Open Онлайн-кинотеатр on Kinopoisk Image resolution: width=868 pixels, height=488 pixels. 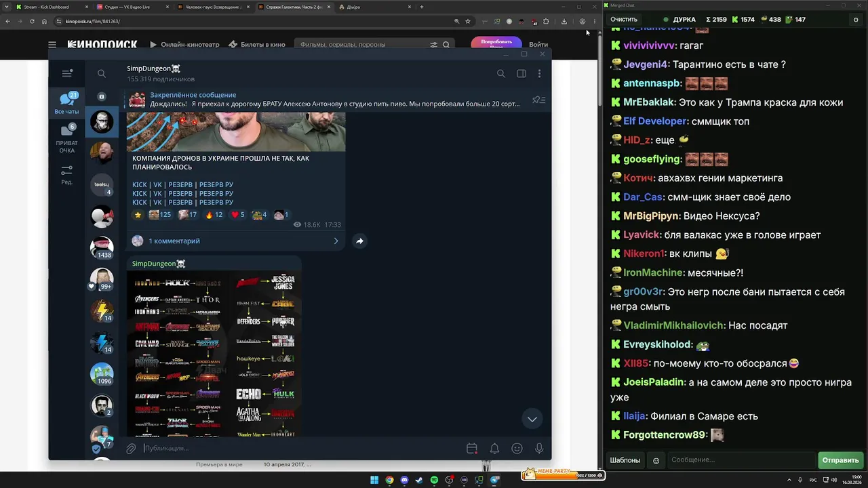(x=184, y=45)
